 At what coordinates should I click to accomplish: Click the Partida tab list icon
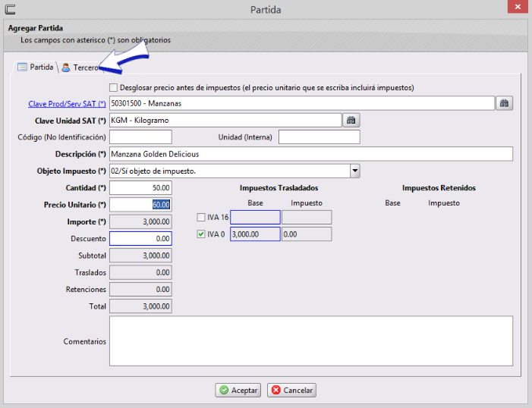tap(22, 67)
